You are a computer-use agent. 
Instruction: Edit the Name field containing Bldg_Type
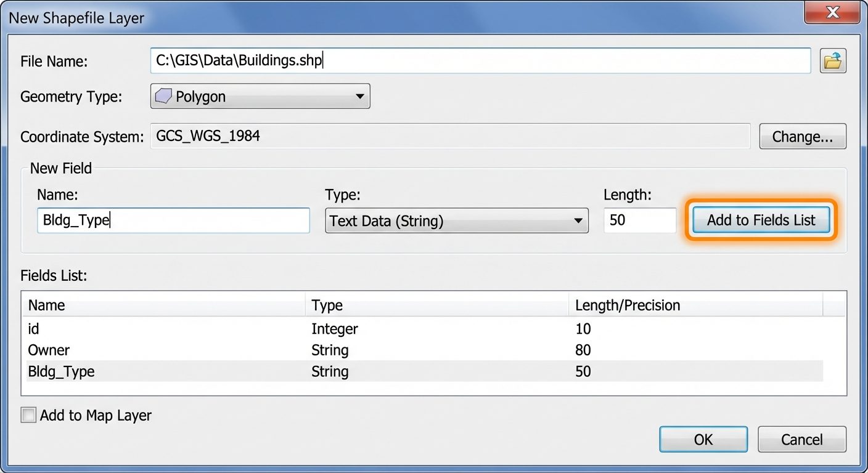[x=173, y=220]
